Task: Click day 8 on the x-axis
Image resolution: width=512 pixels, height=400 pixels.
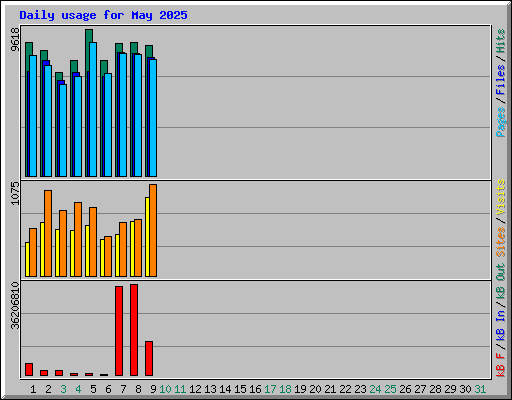Action: [138, 389]
